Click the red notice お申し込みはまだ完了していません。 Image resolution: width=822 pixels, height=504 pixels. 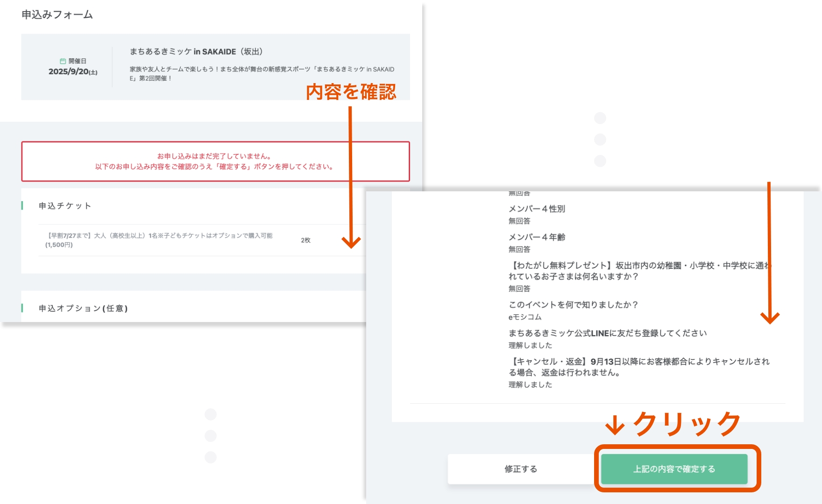(215, 156)
